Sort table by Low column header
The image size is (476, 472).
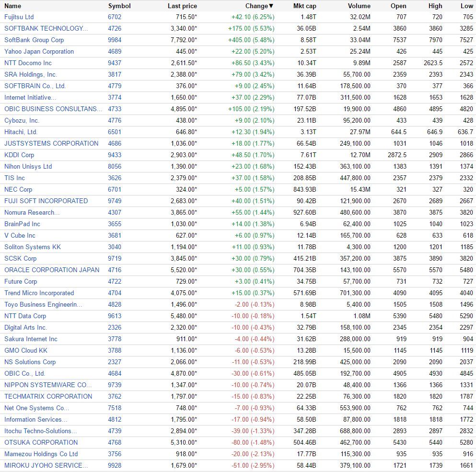click(x=466, y=6)
